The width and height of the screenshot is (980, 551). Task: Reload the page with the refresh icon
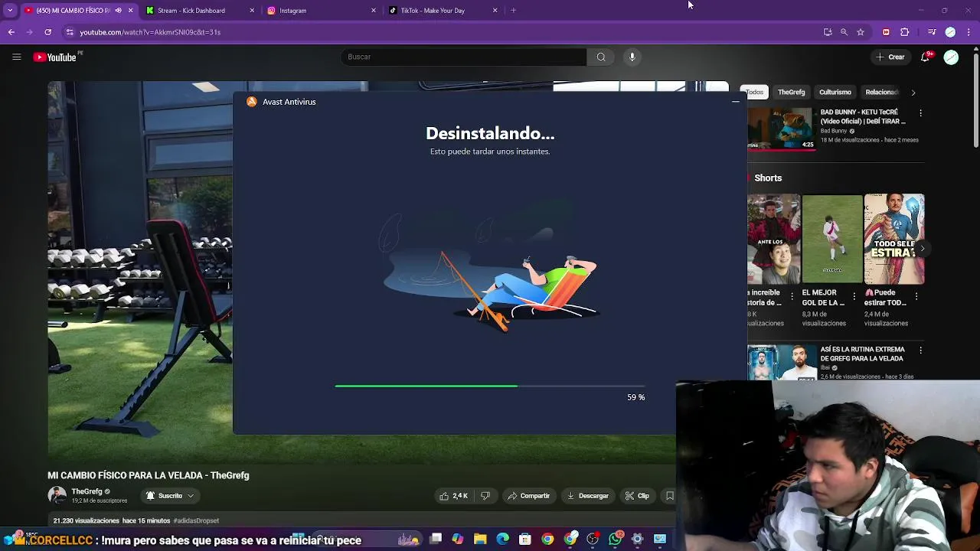point(47,32)
